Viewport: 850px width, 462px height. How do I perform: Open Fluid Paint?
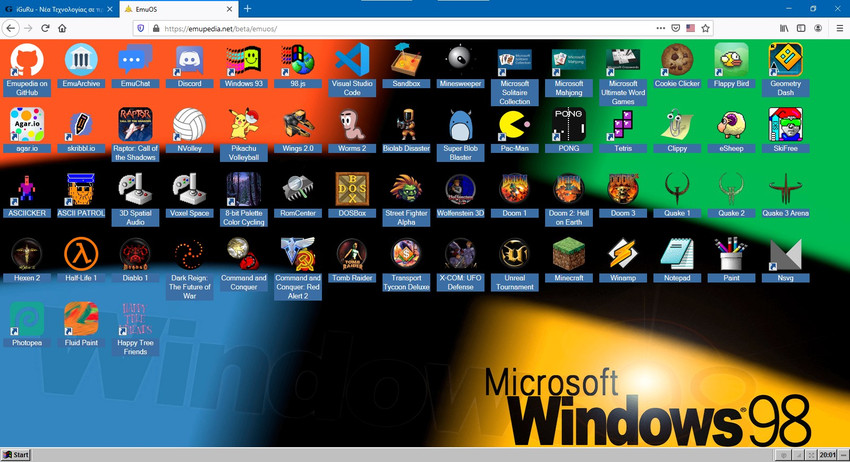coord(81,319)
